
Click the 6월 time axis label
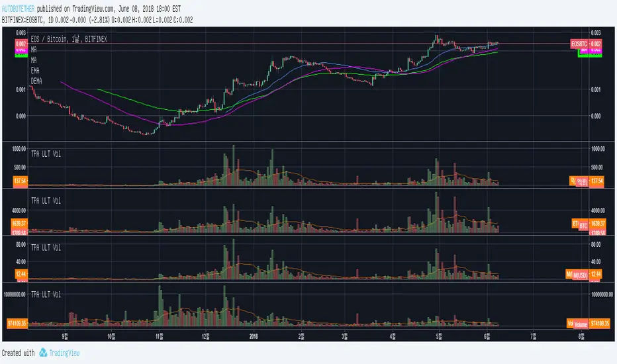pyautogui.click(x=487, y=336)
